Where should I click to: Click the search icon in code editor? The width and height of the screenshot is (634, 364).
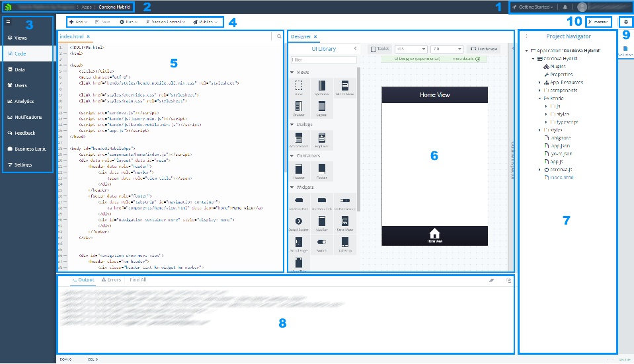(280, 37)
